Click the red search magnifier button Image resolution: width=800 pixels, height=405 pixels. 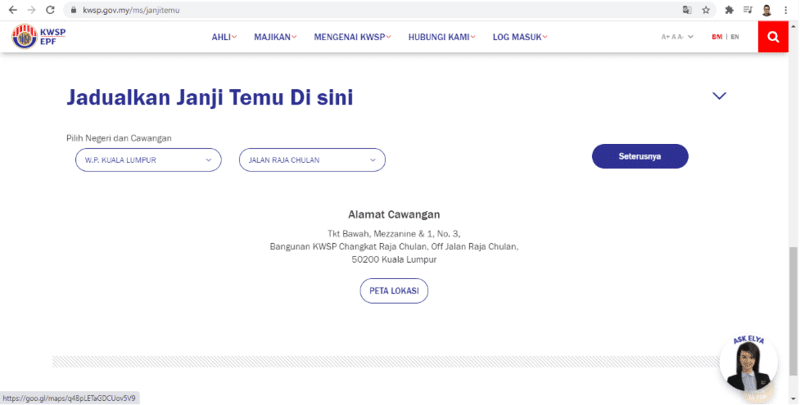[x=774, y=36]
